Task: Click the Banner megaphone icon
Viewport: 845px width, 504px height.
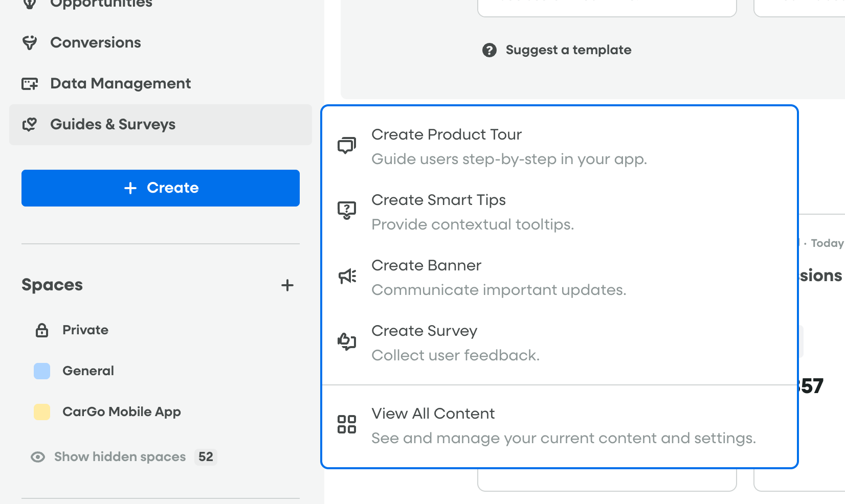Action: pyautogui.click(x=347, y=277)
